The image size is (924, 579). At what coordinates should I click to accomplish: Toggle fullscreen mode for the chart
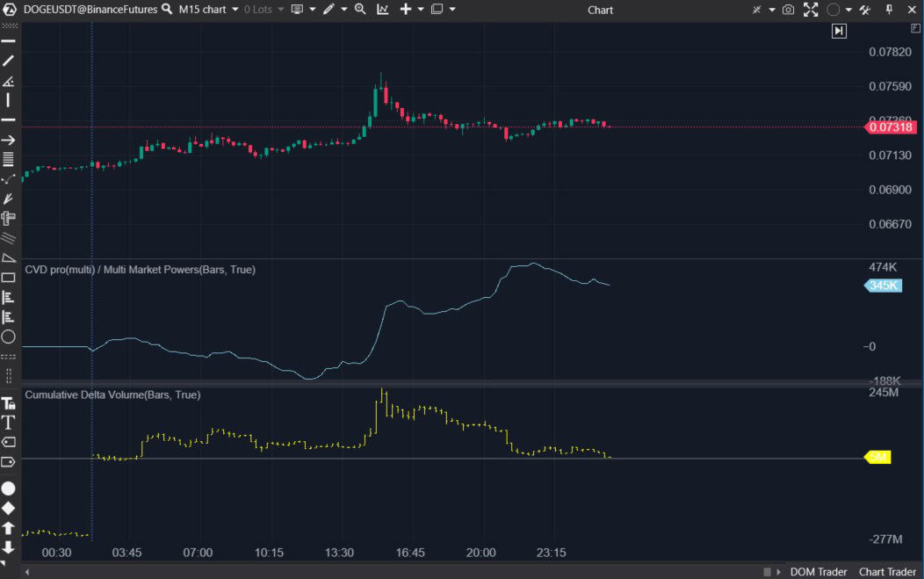pyautogui.click(x=811, y=10)
